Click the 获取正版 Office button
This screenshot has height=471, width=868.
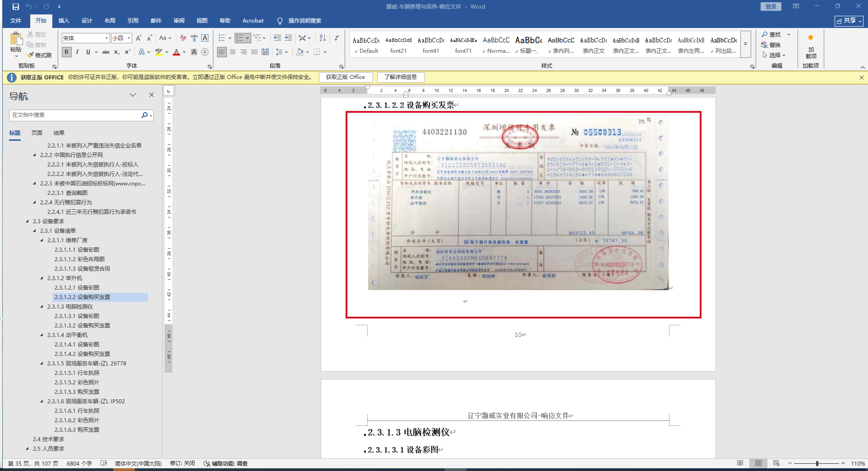click(346, 77)
